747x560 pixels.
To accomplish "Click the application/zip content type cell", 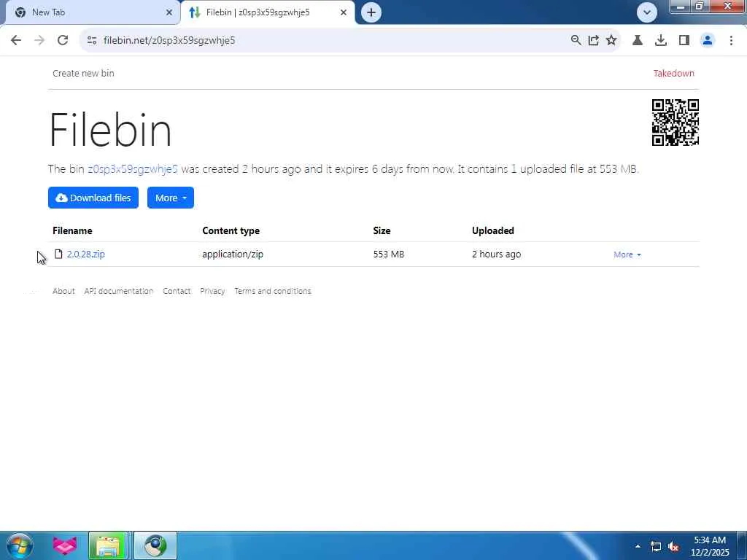I will (x=233, y=254).
